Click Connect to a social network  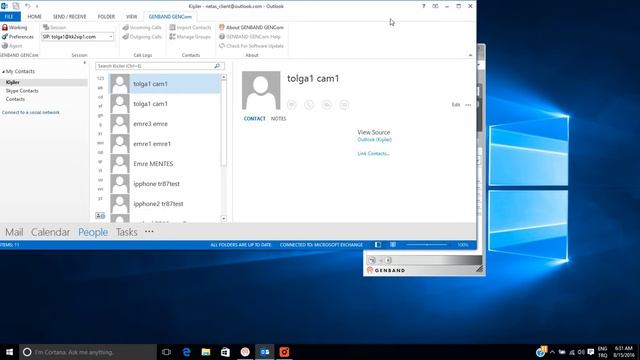coord(31,112)
